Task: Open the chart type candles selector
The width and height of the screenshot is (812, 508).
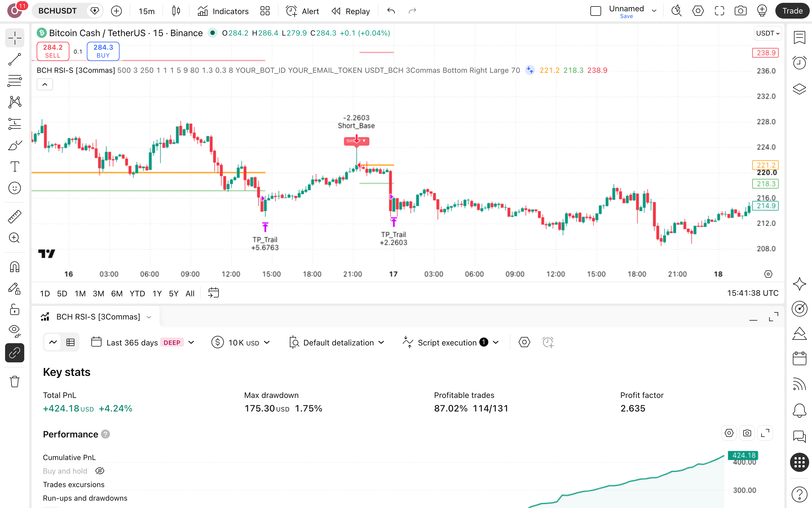Action: coord(176,11)
